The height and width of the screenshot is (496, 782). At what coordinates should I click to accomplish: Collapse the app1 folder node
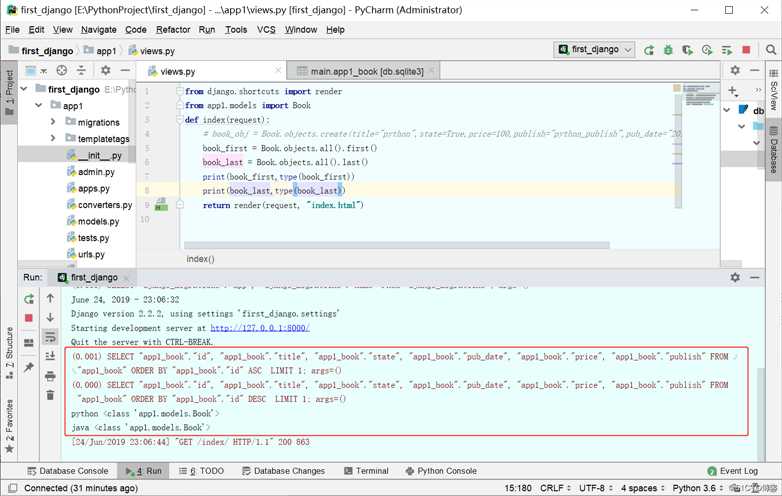pos(39,105)
